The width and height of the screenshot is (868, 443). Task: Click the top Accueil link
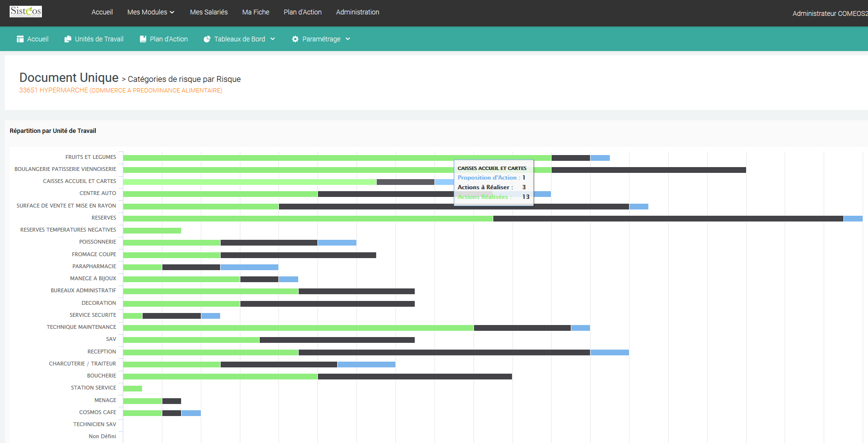102,12
